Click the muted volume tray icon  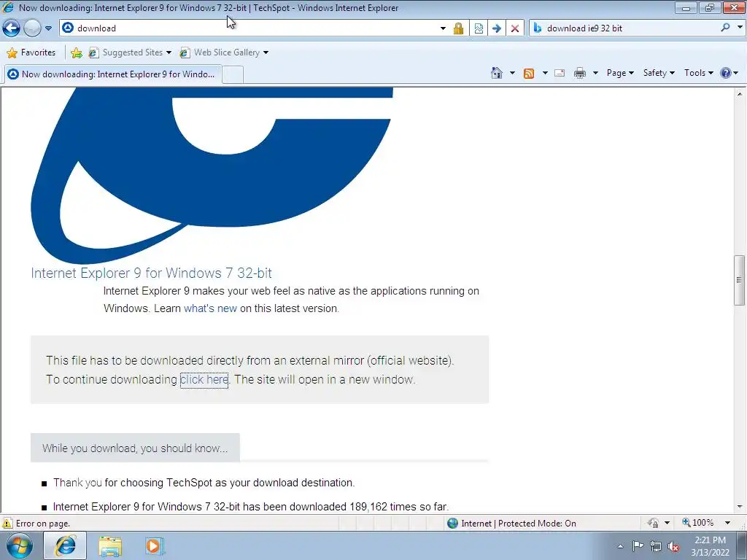[x=673, y=547]
